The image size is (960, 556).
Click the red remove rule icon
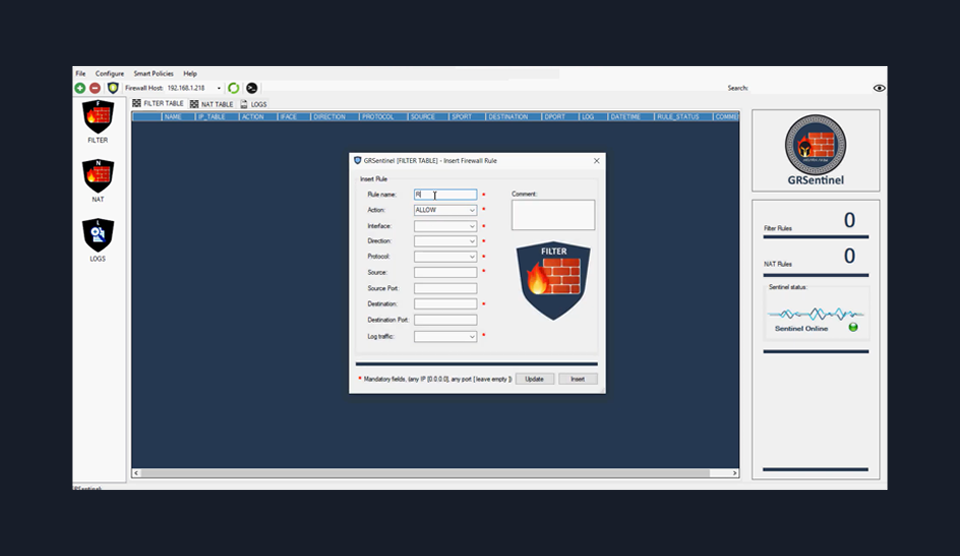click(95, 88)
